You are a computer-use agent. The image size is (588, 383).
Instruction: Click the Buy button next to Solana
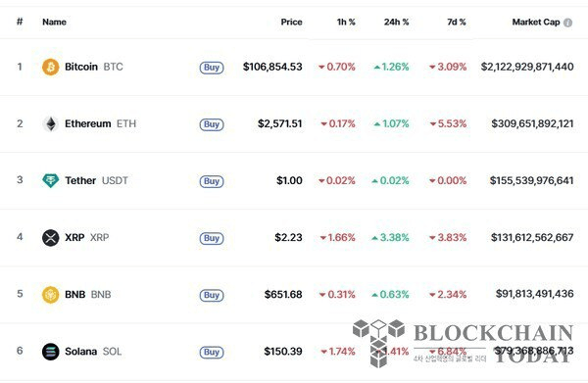click(x=212, y=353)
